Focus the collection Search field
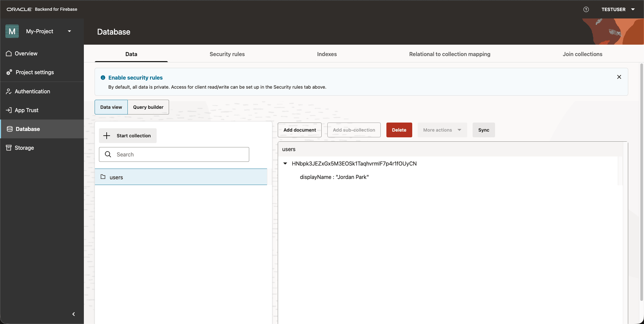The image size is (644, 324). click(x=174, y=154)
